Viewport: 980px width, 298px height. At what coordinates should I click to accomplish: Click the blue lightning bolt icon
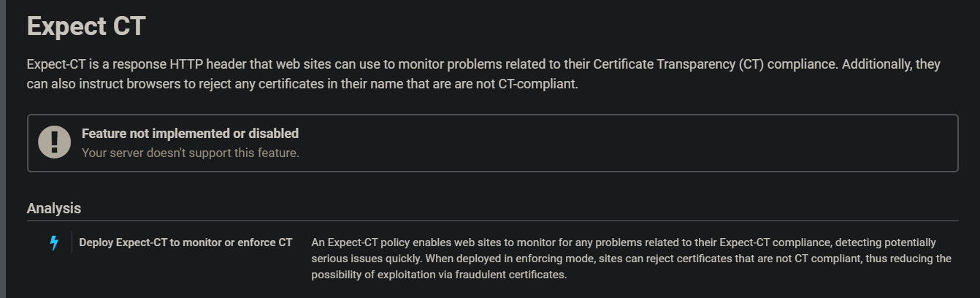(53, 243)
